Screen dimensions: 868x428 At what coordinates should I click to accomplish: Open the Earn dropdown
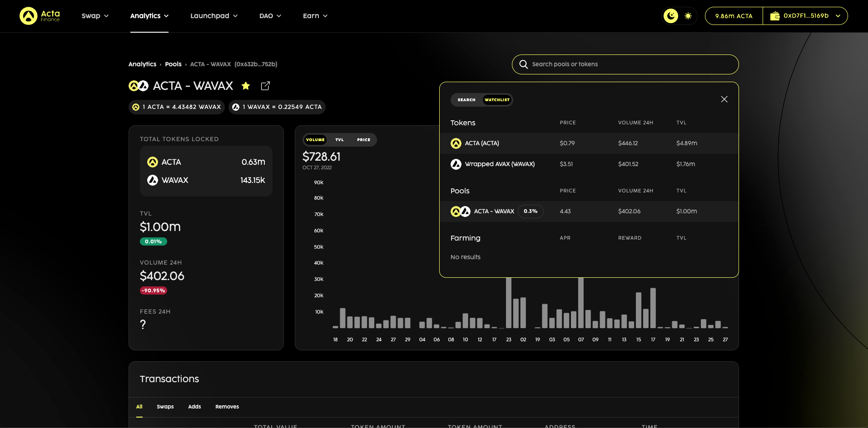point(315,16)
